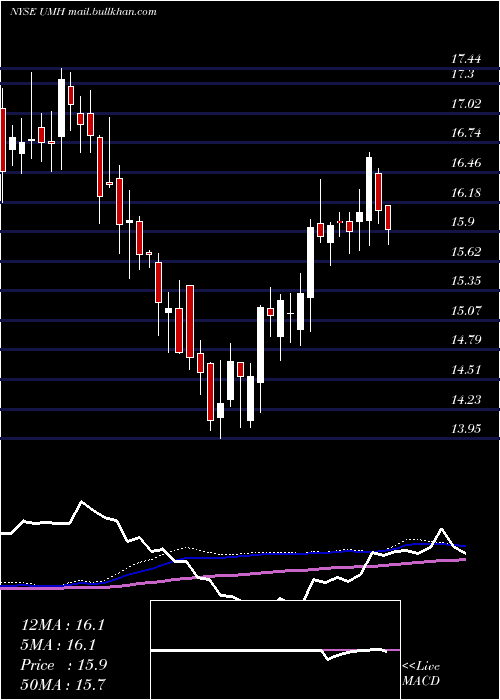Click the 14.23 price level label
Image resolution: width=500 pixels, height=700 pixels.
coord(466,399)
